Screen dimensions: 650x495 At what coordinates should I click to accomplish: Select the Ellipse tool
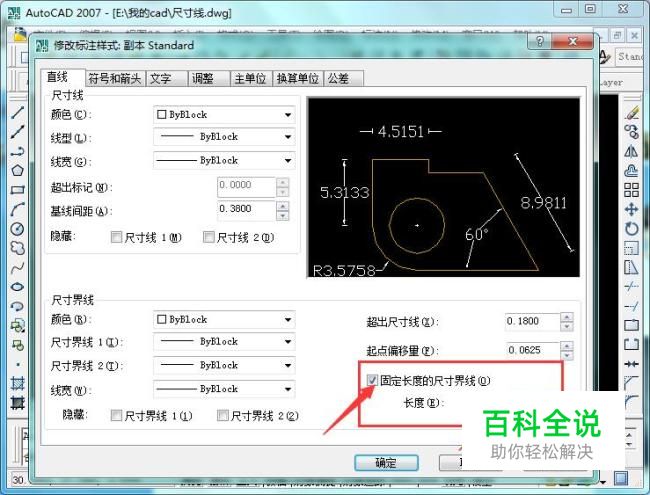tap(17, 287)
